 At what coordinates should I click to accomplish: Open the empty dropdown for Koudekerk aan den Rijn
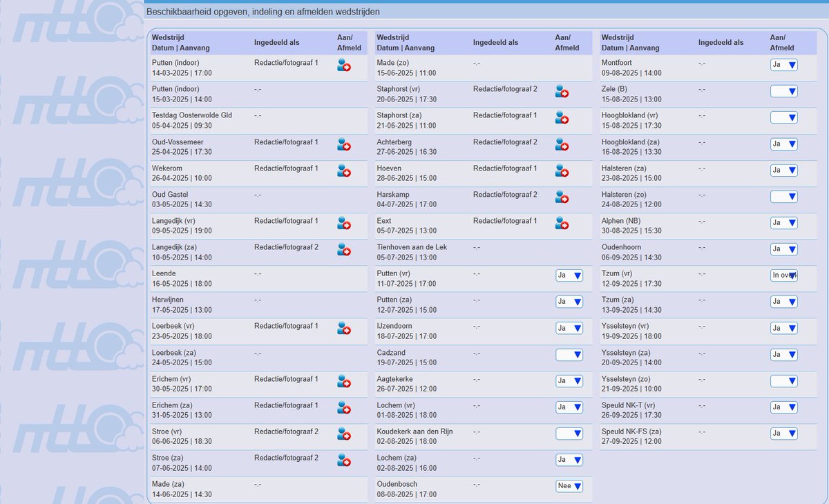click(x=569, y=434)
